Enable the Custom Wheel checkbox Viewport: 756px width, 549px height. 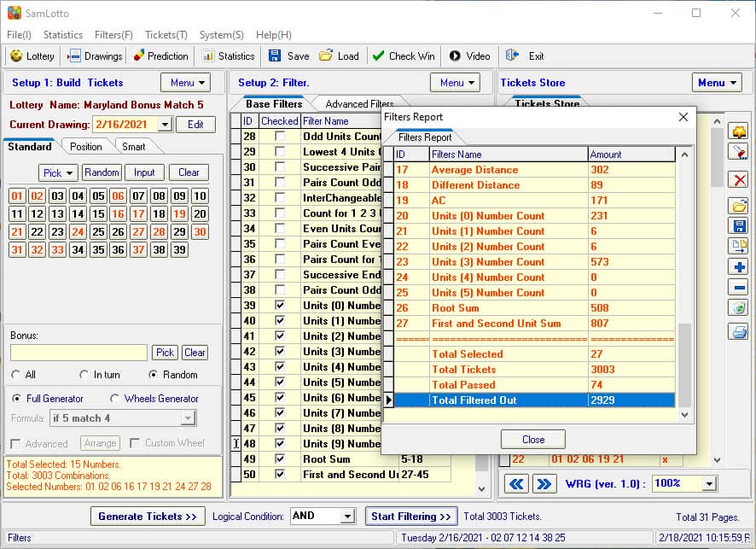pos(135,443)
